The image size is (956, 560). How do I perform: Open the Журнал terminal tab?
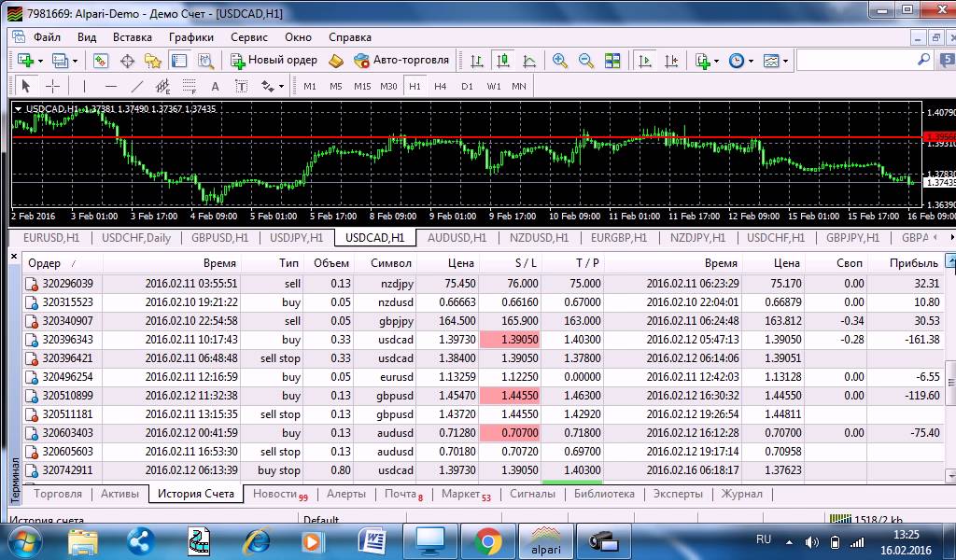[741, 494]
